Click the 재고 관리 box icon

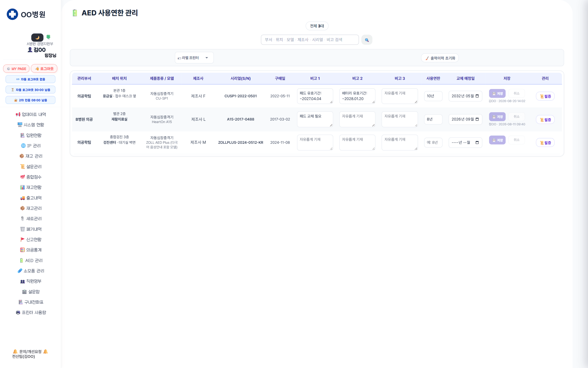[x=22, y=156]
